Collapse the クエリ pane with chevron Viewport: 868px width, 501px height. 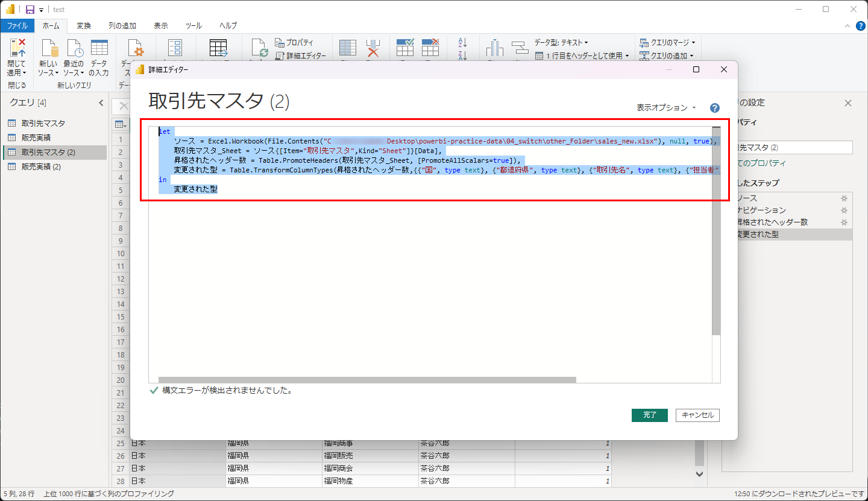click(101, 103)
